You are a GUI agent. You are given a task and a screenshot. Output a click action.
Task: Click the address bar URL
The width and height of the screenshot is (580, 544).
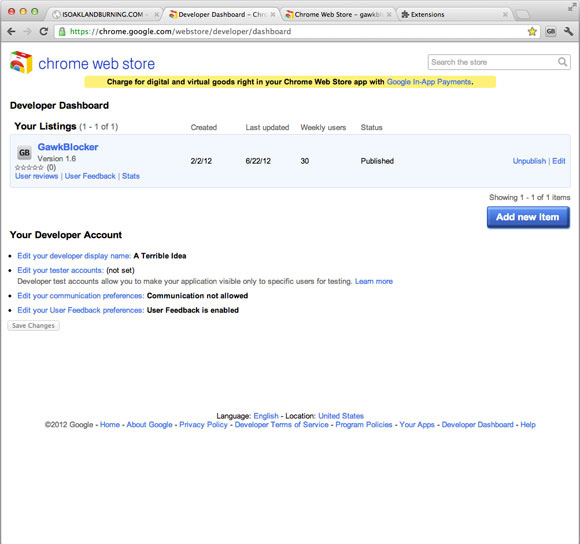click(x=180, y=32)
